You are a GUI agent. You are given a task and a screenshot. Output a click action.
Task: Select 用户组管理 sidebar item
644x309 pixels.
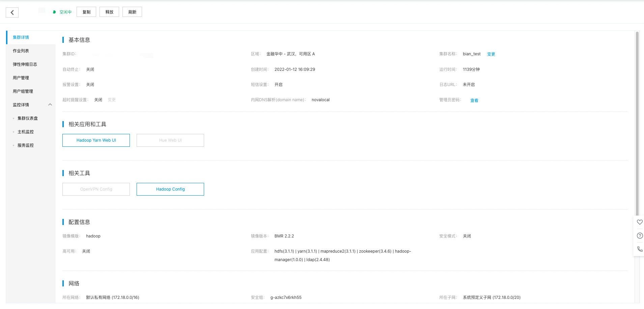click(x=23, y=91)
